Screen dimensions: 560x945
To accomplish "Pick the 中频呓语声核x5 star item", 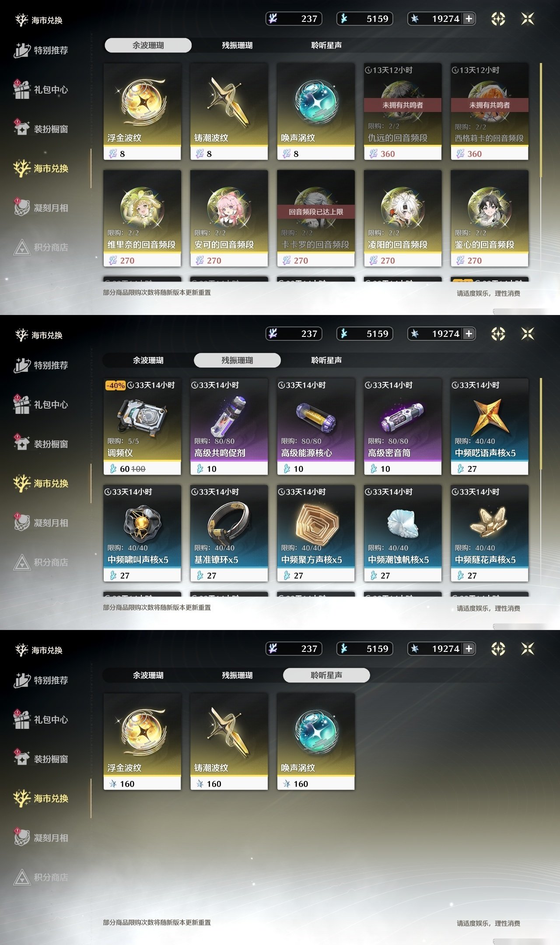I will point(490,427).
